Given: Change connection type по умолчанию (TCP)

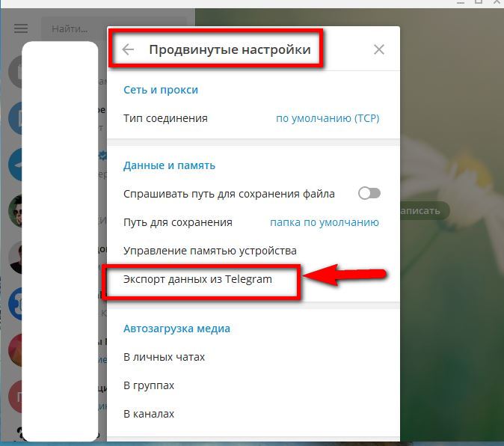Looking at the screenshot, I should pos(328,118).
